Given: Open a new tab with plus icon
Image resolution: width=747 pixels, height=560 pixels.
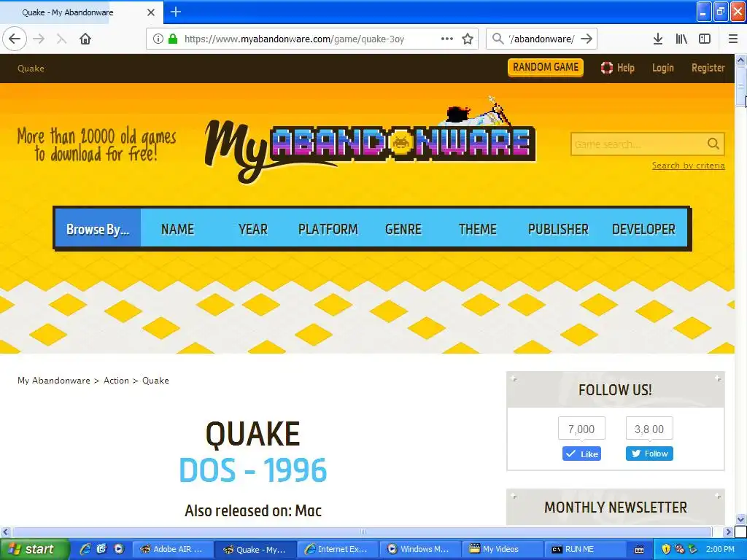Looking at the screenshot, I should pos(175,12).
